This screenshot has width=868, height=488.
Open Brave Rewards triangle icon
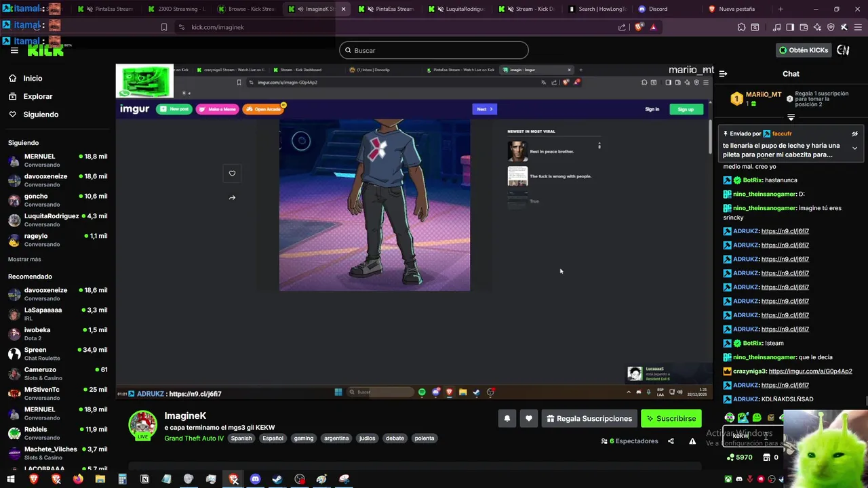653,27
